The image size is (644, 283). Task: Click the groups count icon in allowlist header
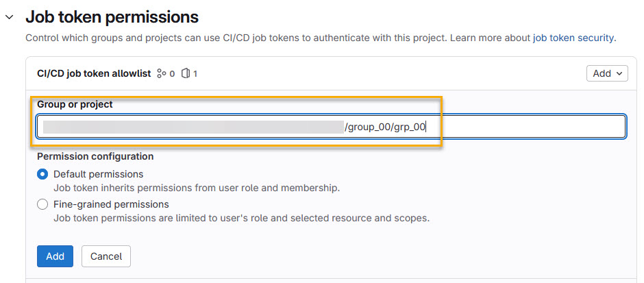click(x=162, y=73)
